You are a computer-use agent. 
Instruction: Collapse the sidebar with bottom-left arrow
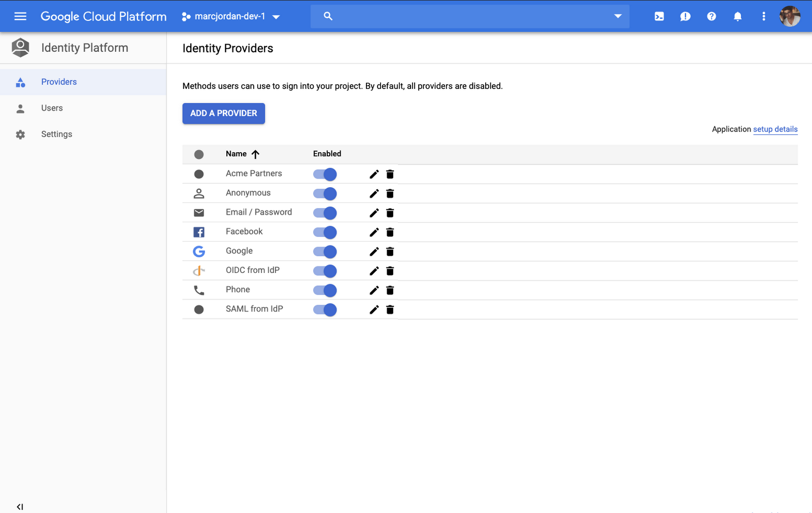pyautogui.click(x=20, y=506)
